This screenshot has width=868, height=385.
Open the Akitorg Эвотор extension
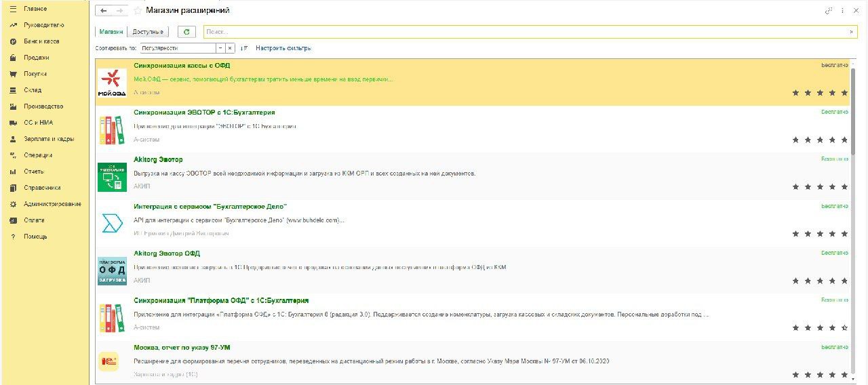pos(158,159)
